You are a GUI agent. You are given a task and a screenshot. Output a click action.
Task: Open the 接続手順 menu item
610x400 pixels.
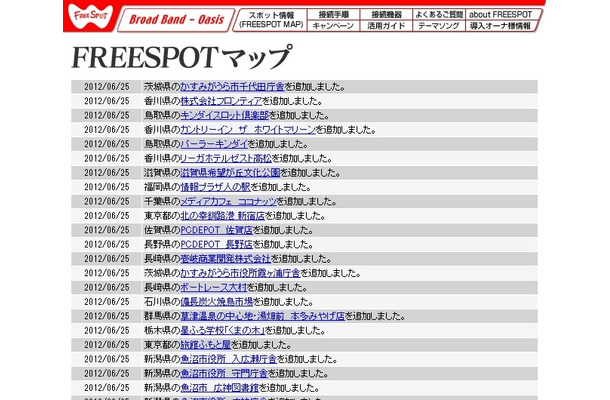click(x=334, y=14)
